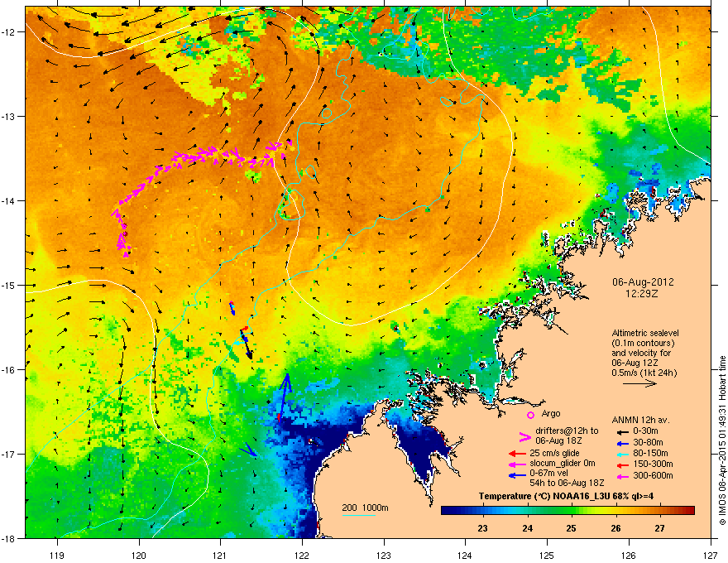This screenshot has height=563, width=728.
Task: Click the 150-300m depth label
Action: click(653, 464)
